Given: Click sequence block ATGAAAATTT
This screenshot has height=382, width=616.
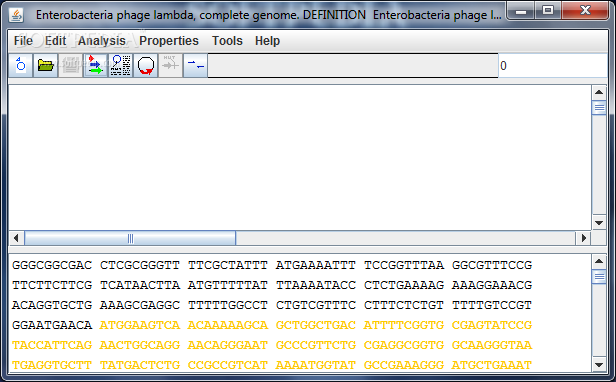Looking at the screenshot, I should 316,265.
